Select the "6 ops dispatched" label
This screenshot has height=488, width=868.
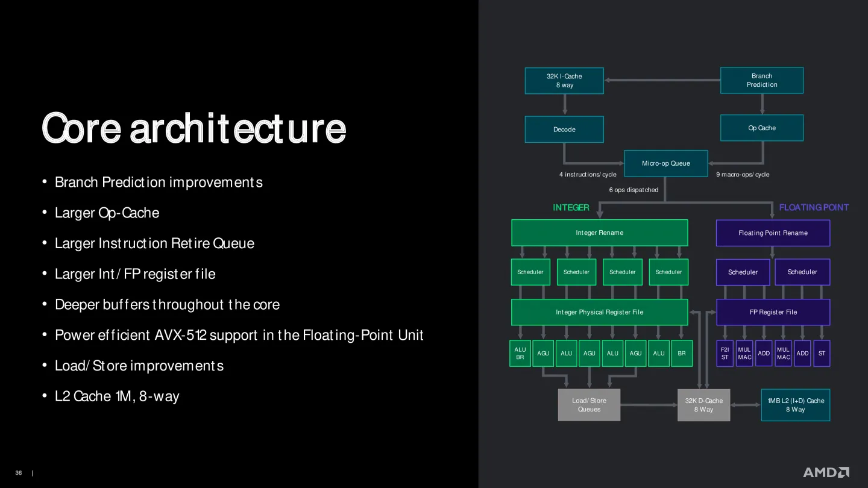[634, 190]
